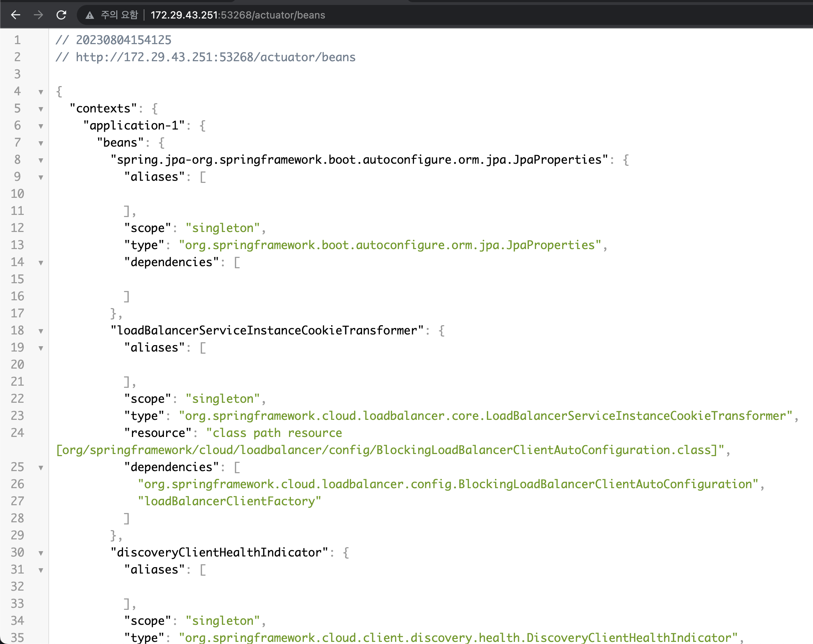Image resolution: width=813 pixels, height=644 pixels.
Task: Click the browser back arrow
Action: point(15,15)
